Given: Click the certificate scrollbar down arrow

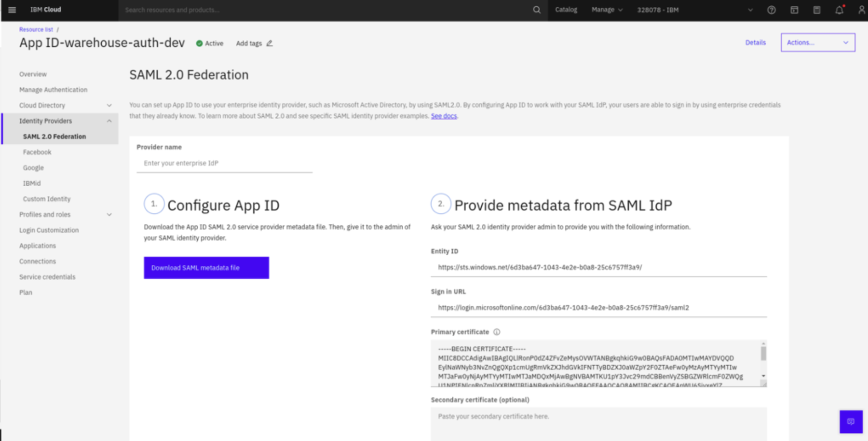Looking at the screenshot, I should [x=763, y=376].
